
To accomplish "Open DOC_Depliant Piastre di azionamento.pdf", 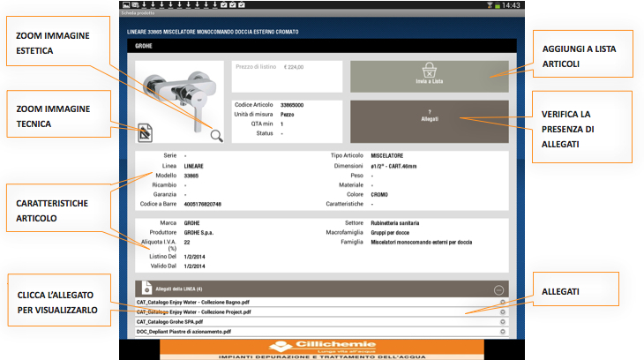I will pos(183,332).
